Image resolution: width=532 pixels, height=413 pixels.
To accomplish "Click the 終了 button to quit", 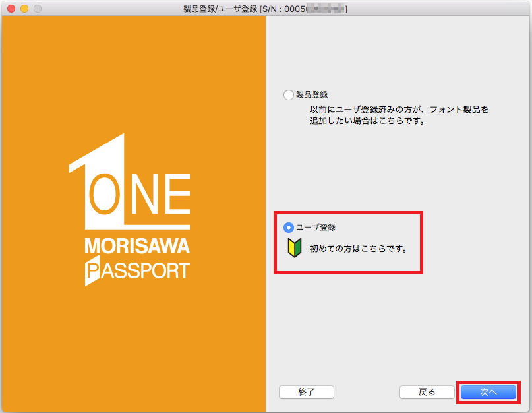I will coord(307,392).
